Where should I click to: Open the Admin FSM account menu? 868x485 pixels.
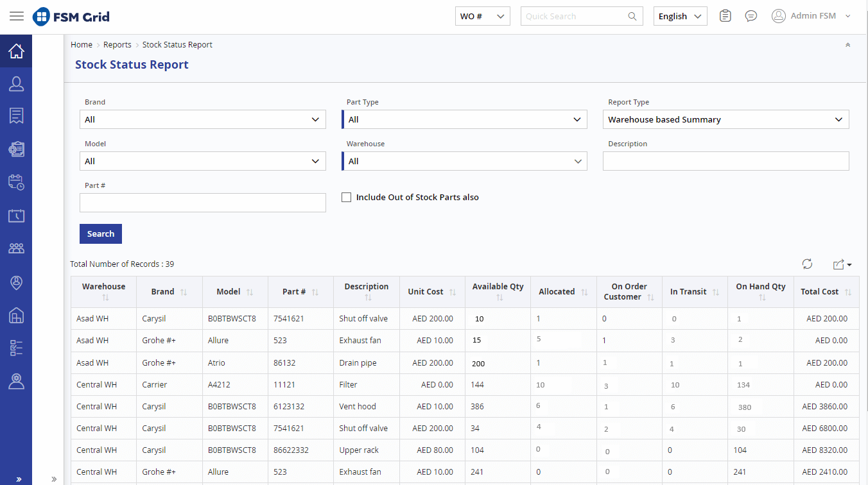tap(811, 15)
